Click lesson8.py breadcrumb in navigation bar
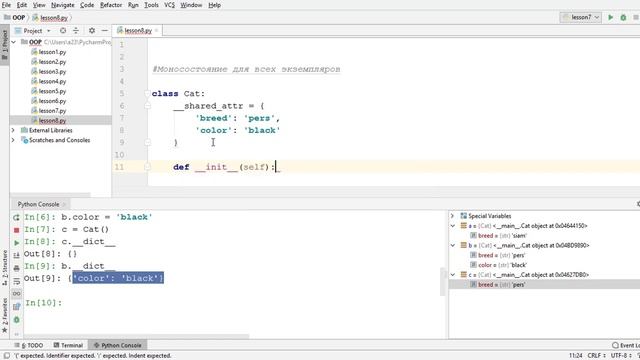This screenshot has height=360, width=640. (x=50, y=18)
